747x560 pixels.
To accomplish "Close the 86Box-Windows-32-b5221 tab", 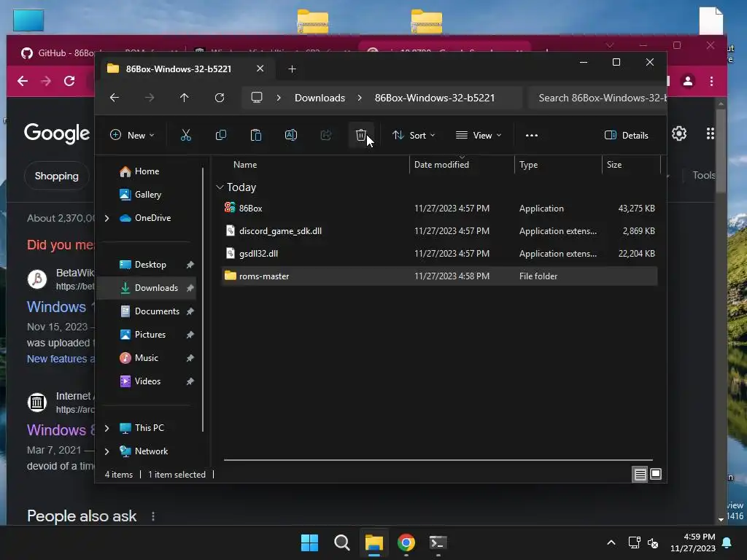I will pos(260,69).
